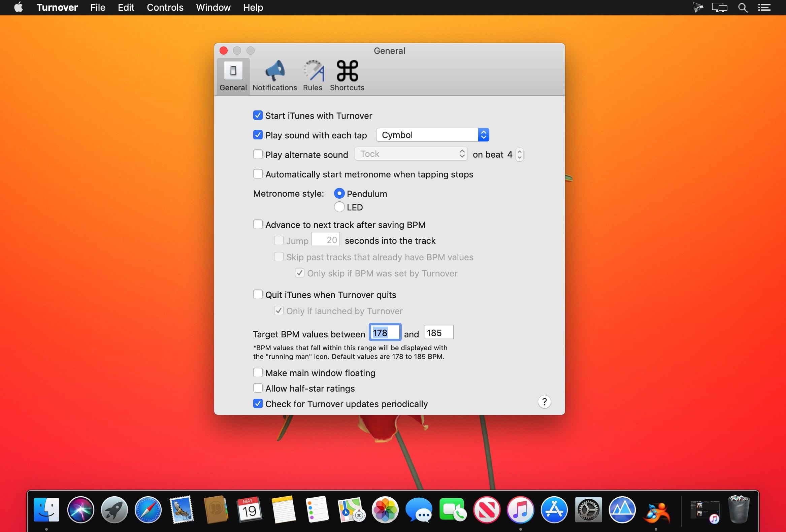Open the Mail stamp icon in Dock
Viewport: 786px width, 532px height.
point(182,510)
